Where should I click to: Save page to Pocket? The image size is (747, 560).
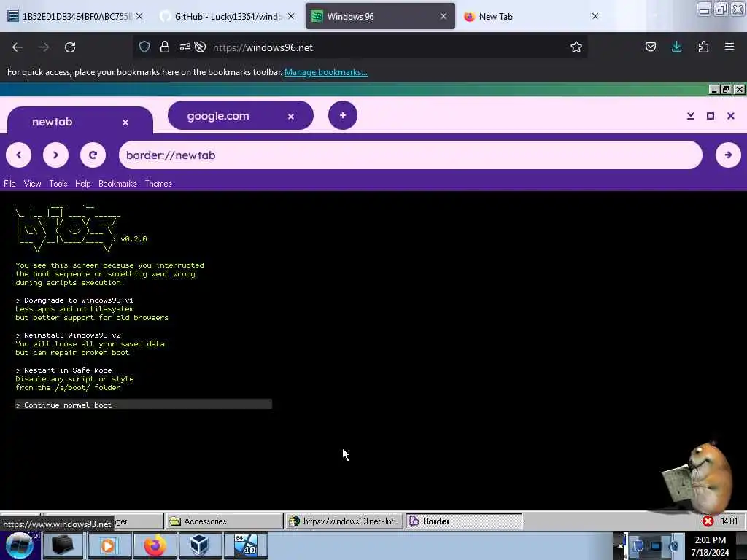coord(650,47)
